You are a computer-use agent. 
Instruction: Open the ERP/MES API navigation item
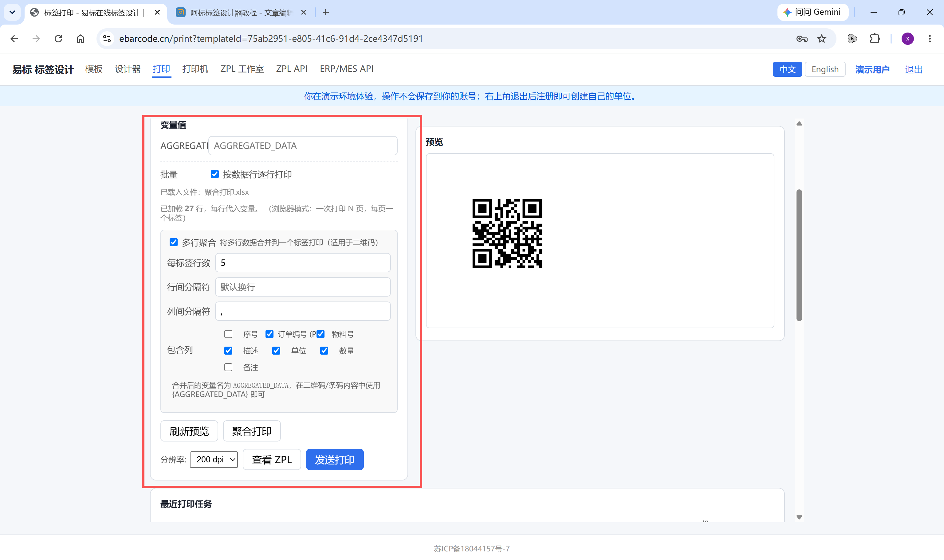coord(346,69)
